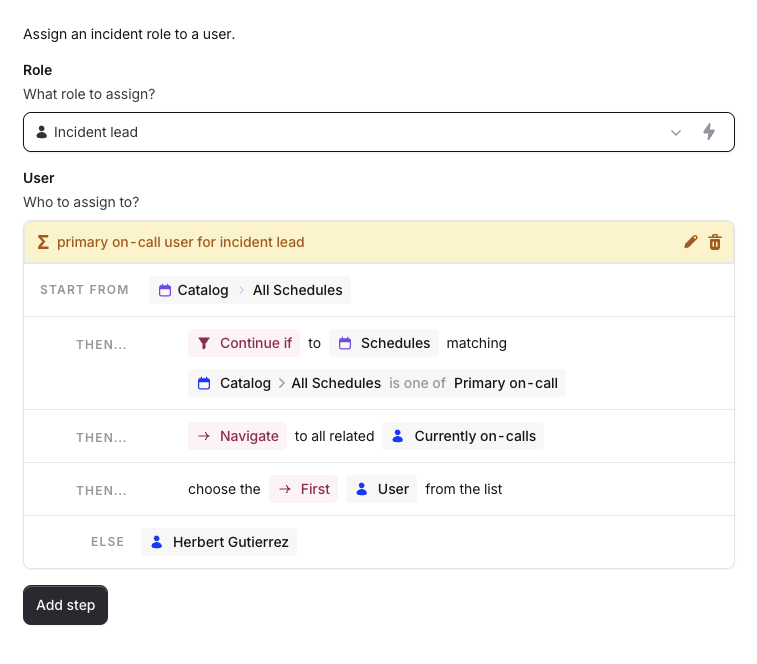Click the lightning bolt icon in Role field
This screenshot has height=664, width=757.
coord(709,132)
